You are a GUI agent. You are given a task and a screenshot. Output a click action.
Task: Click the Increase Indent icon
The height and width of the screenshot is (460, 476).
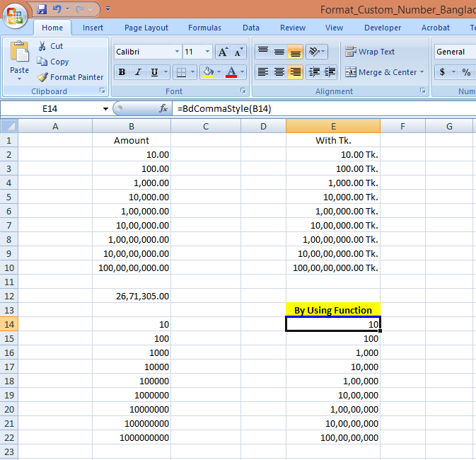pos(329,72)
